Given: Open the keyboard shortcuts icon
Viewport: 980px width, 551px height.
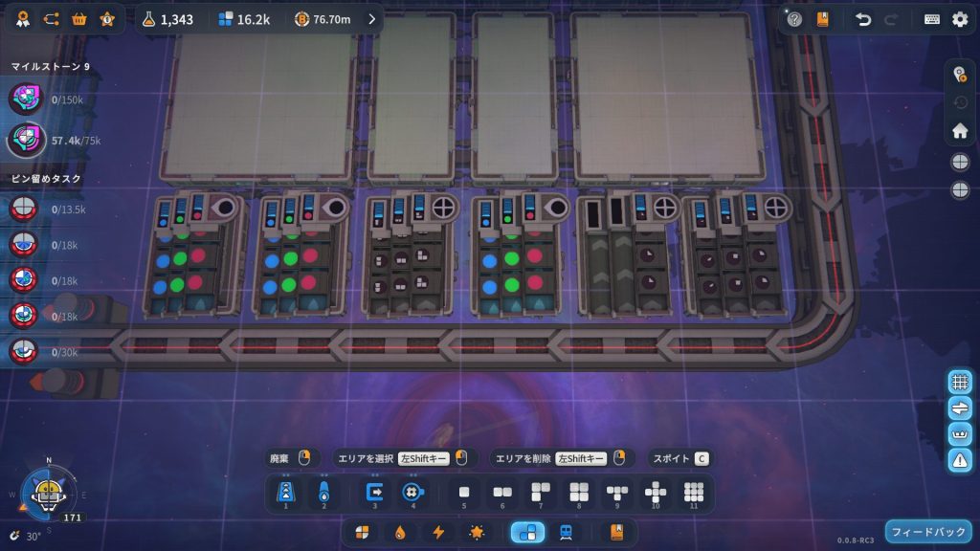Looking at the screenshot, I should 931,19.
